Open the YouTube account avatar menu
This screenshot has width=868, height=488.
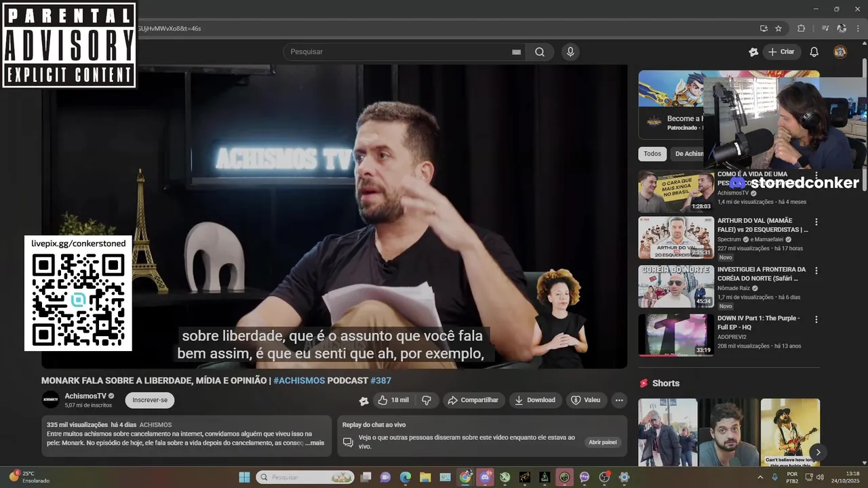[840, 52]
